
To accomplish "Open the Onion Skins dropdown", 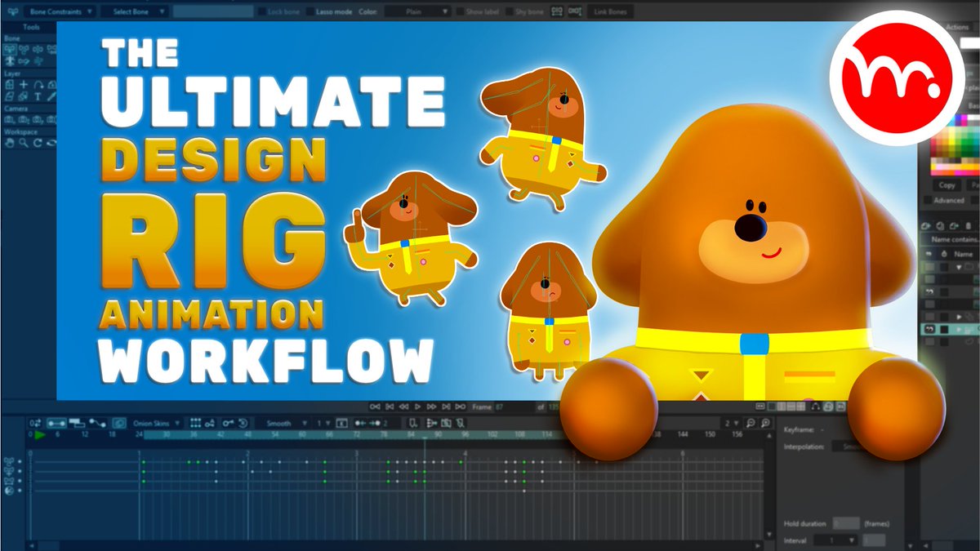I will 157,423.
